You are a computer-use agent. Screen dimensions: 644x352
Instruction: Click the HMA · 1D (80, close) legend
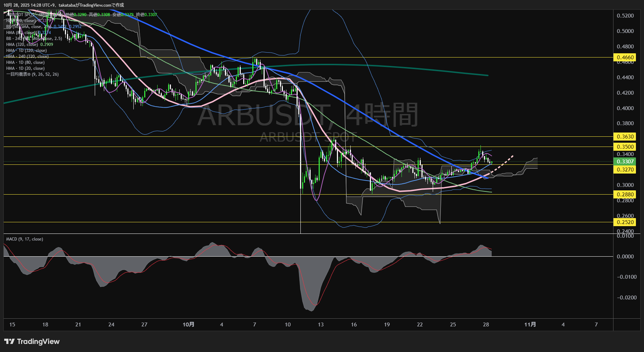pyautogui.click(x=25, y=62)
